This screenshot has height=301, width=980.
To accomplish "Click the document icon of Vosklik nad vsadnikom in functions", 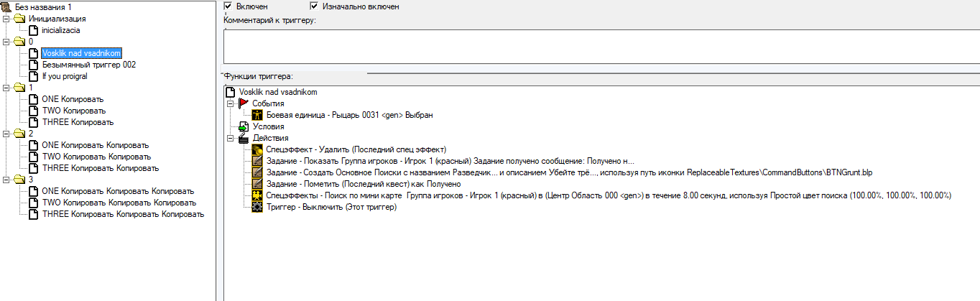I will pyautogui.click(x=231, y=92).
